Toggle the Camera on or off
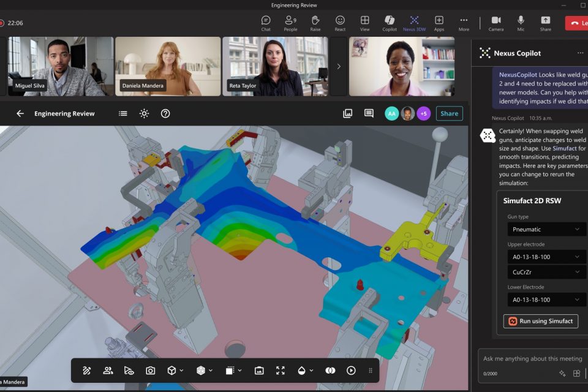This screenshot has width=588, height=392. 496,23
